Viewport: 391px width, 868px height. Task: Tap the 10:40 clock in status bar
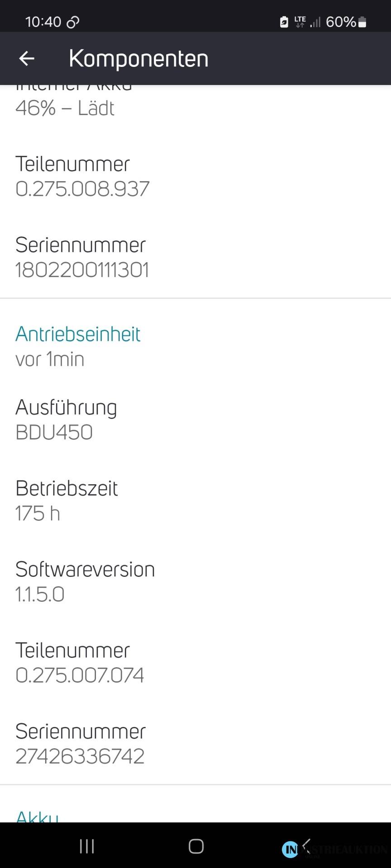click(43, 22)
